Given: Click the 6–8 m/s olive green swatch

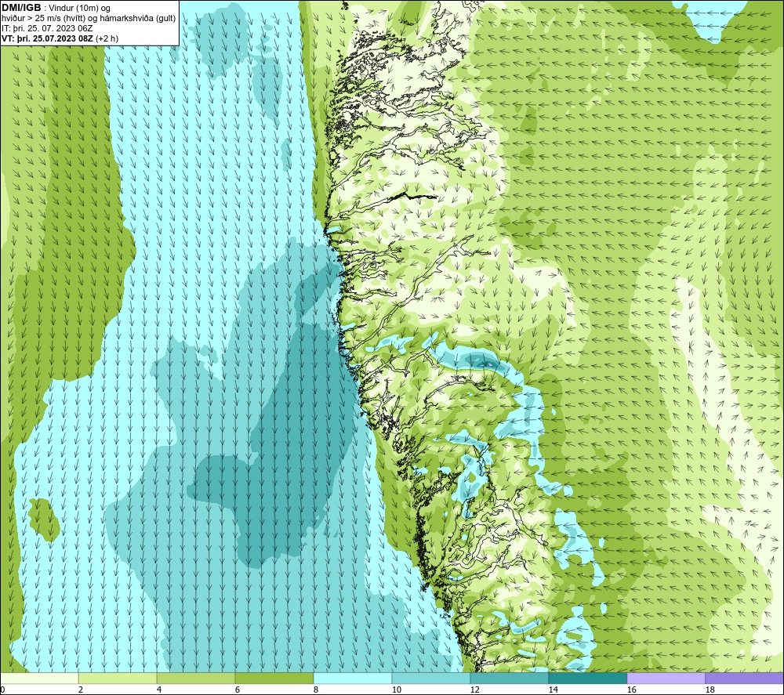Looking at the screenshot, I should [x=274, y=678].
